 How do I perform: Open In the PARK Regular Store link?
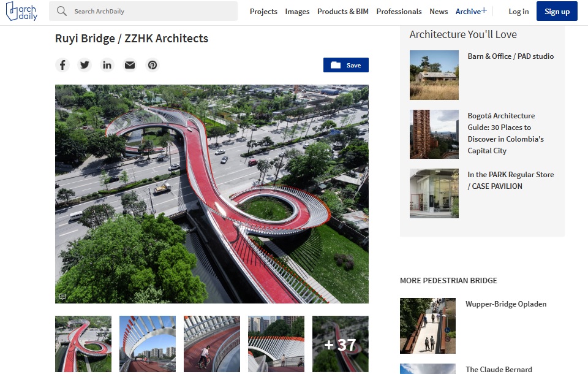tap(510, 180)
